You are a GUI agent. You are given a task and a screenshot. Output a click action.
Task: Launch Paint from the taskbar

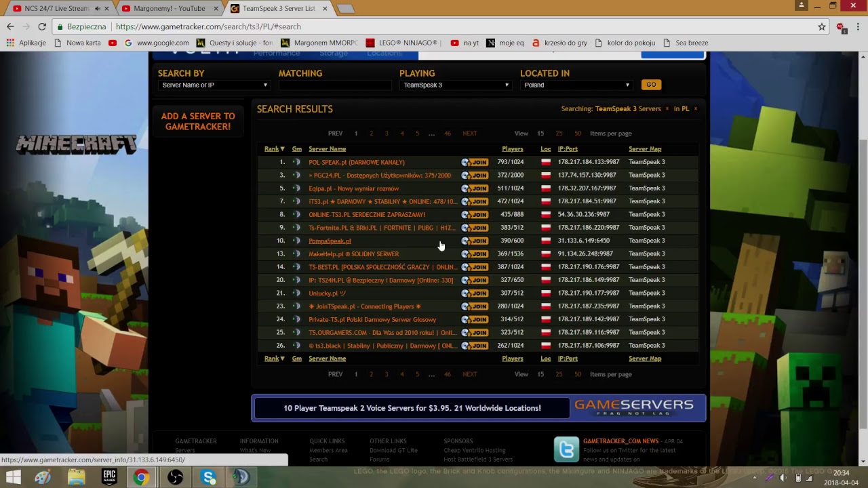pyautogui.click(x=43, y=477)
